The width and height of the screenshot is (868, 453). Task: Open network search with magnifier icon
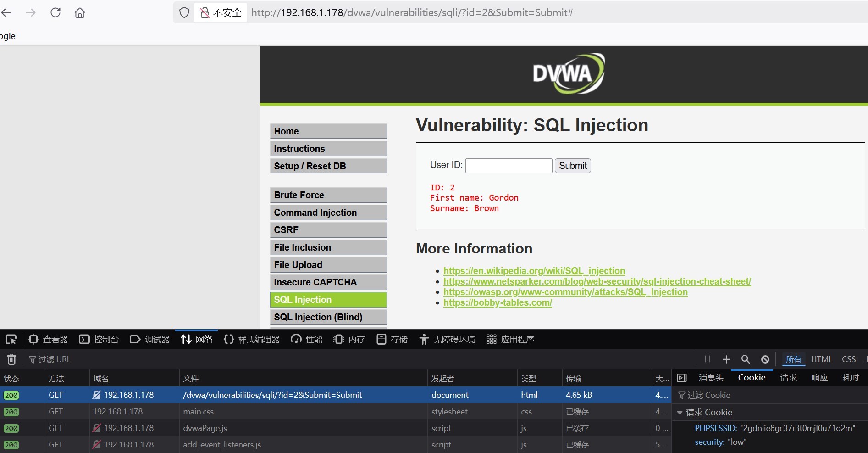pos(746,359)
